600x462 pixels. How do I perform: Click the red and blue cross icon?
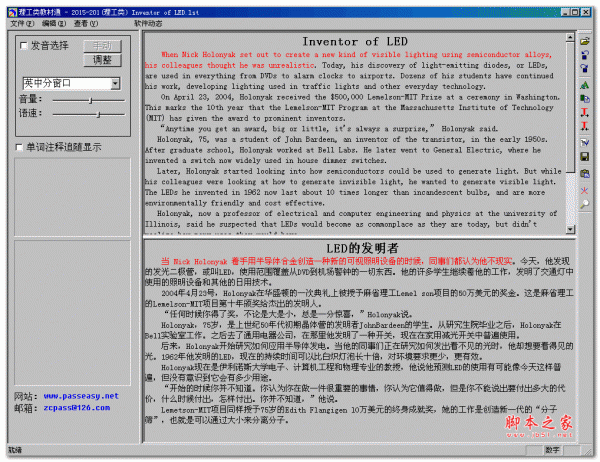[x=584, y=190]
